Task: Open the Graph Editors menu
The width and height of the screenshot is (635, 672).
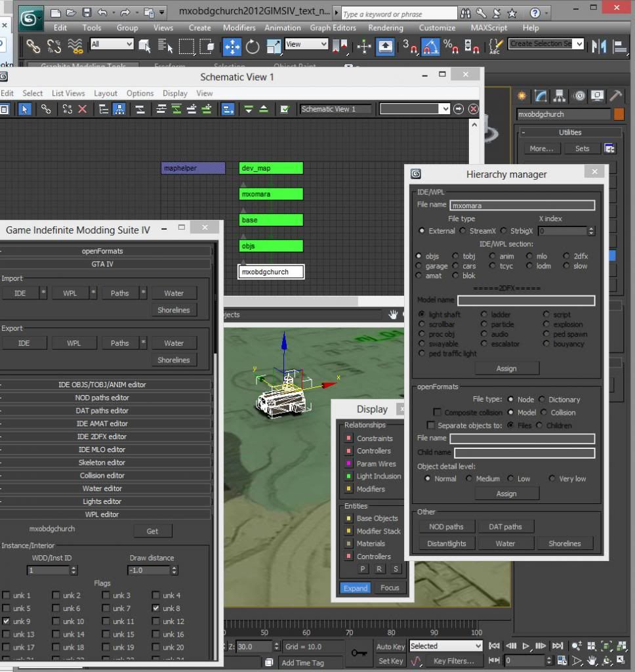Action: pos(333,28)
